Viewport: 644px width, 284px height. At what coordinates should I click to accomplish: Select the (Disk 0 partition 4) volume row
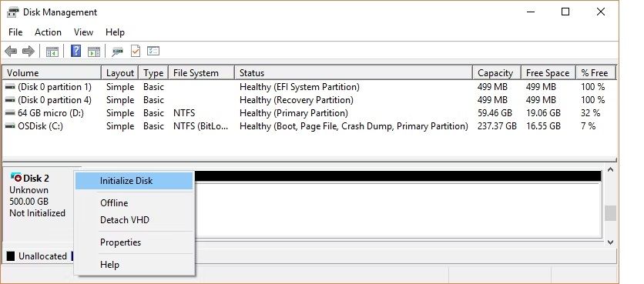pos(310,100)
